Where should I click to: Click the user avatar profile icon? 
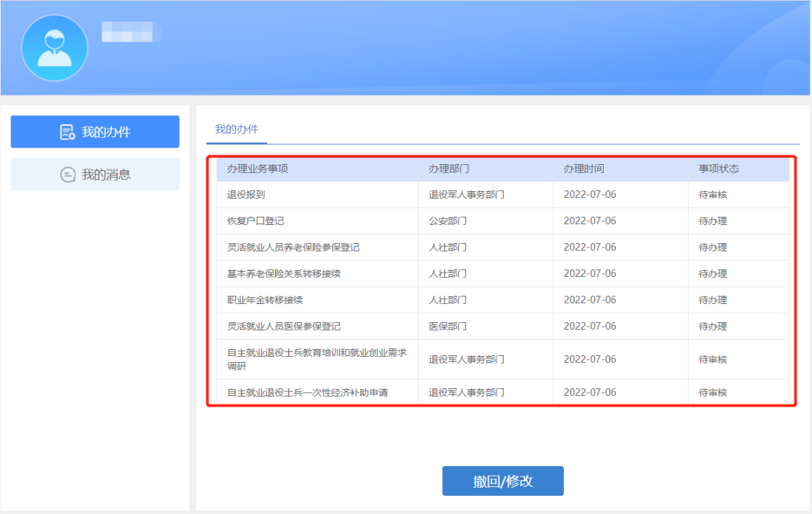(55, 48)
